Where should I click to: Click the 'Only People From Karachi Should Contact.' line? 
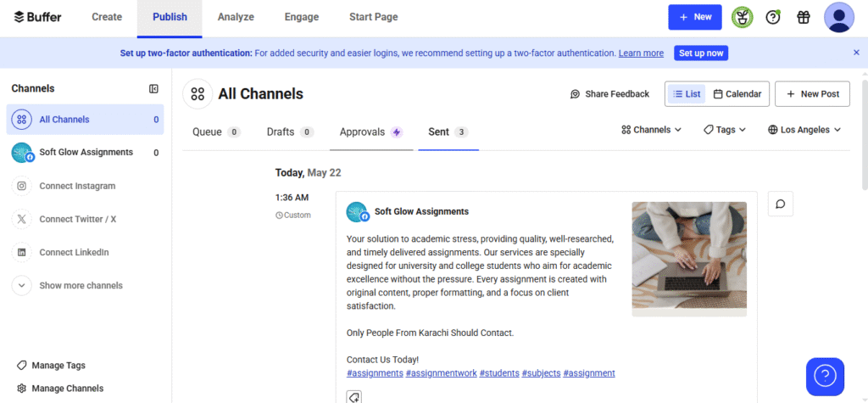point(430,333)
